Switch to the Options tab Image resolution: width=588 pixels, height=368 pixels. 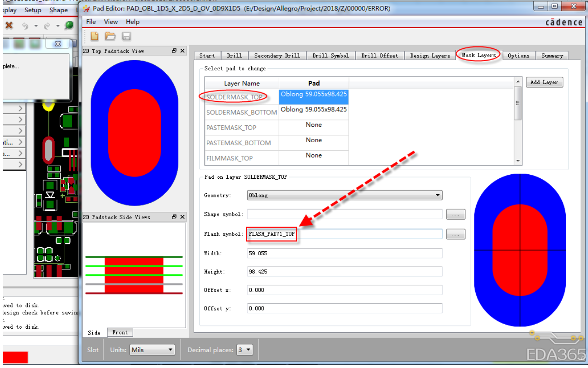pos(519,56)
